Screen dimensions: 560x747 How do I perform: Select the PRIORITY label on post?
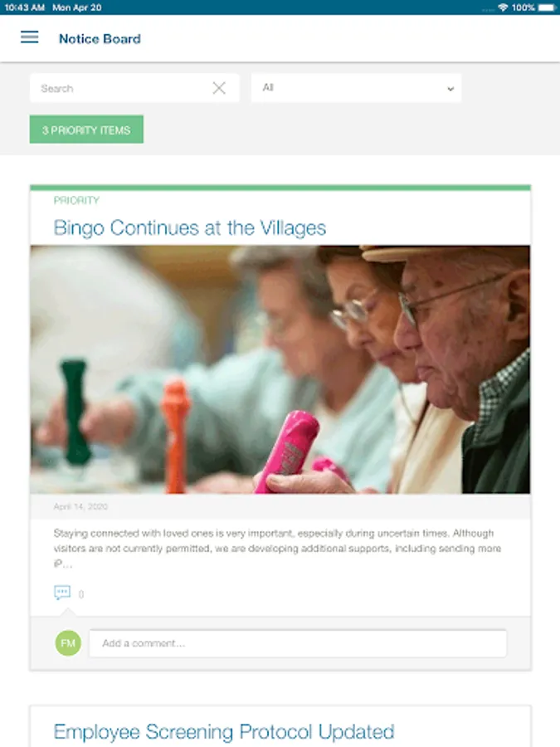(76, 200)
